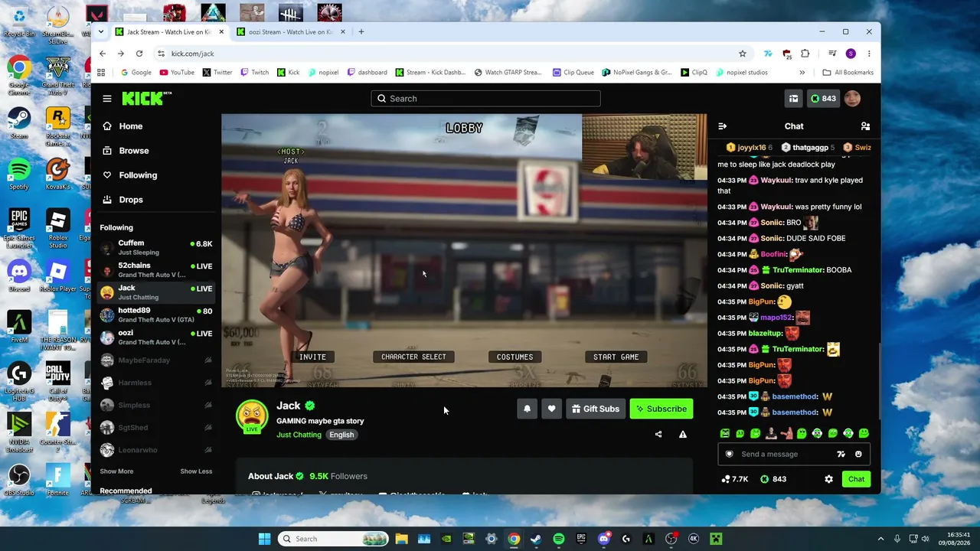Screen dimensions: 980x551
Task: Open oozi channel in Following list
Action: [x=156, y=337]
